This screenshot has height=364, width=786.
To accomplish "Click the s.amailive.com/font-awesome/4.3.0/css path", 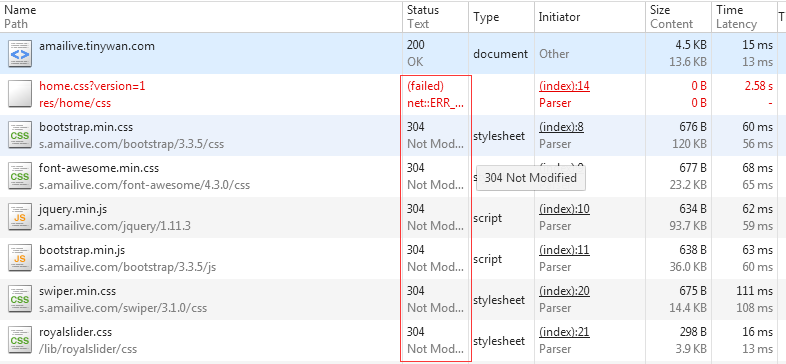I will click(x=144, y=185).
